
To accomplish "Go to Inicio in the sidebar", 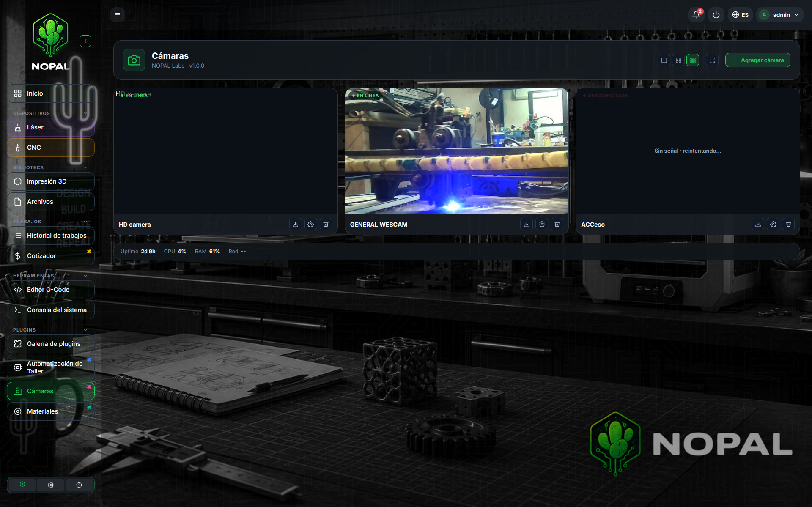I will 51,93.
